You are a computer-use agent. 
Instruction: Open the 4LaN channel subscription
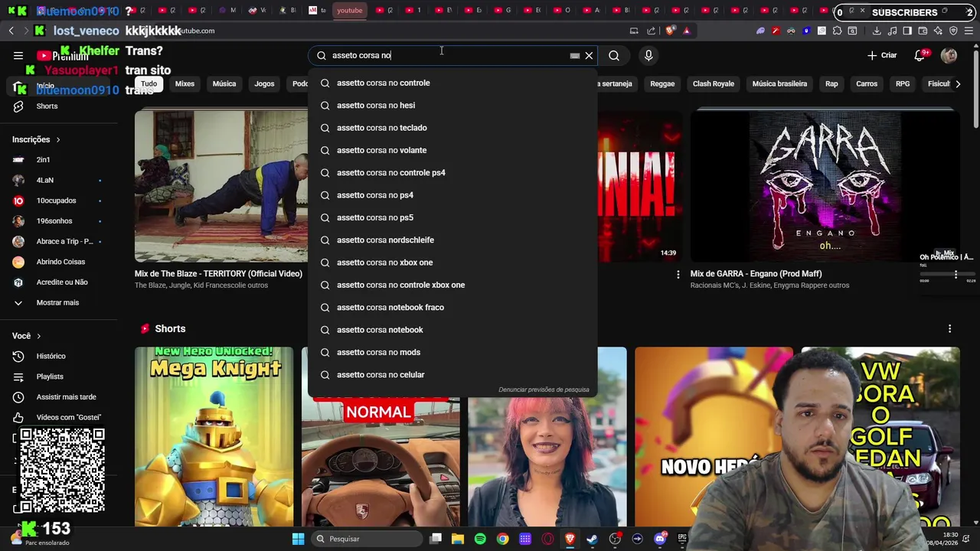[60, 180]
